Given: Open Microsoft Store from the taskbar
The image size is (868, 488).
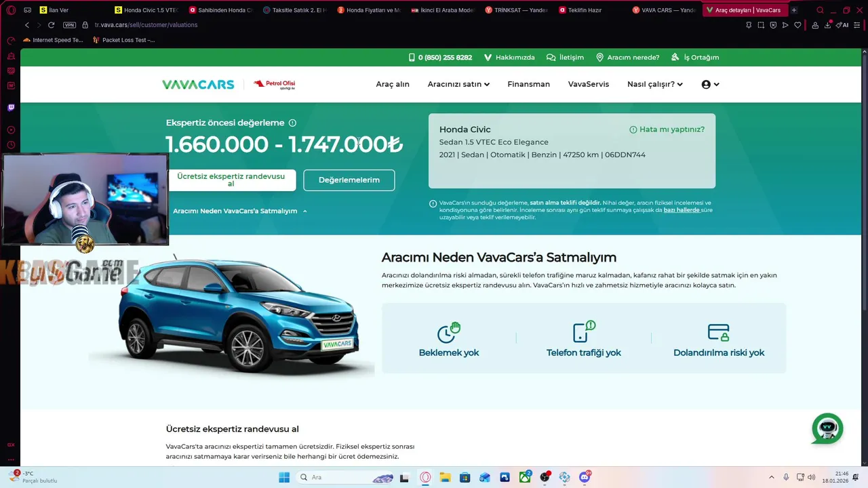Looking at the screenshot, I should 465,477.
